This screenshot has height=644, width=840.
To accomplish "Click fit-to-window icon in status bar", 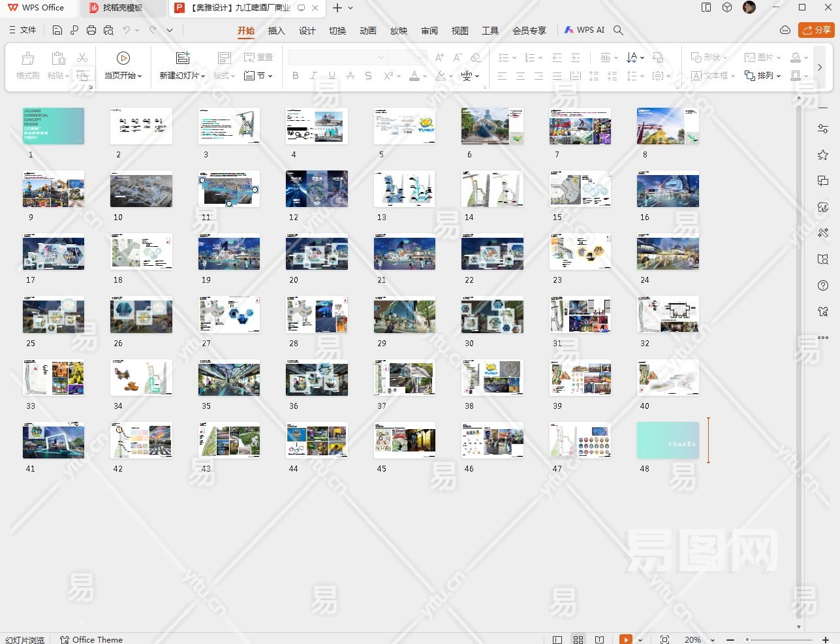I will click(664, 639).
